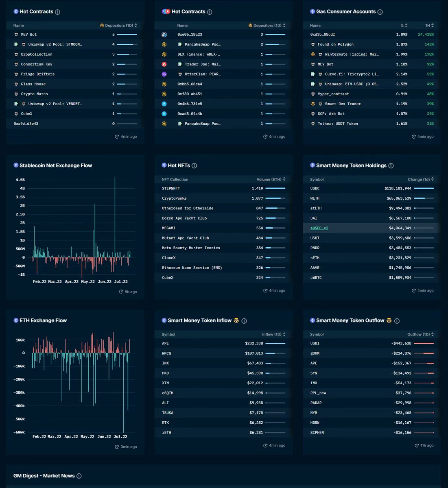Click the Tether: USDT Token label icon
The height and width of the screenshot is (488, 448).
click(x=313, y=124)
